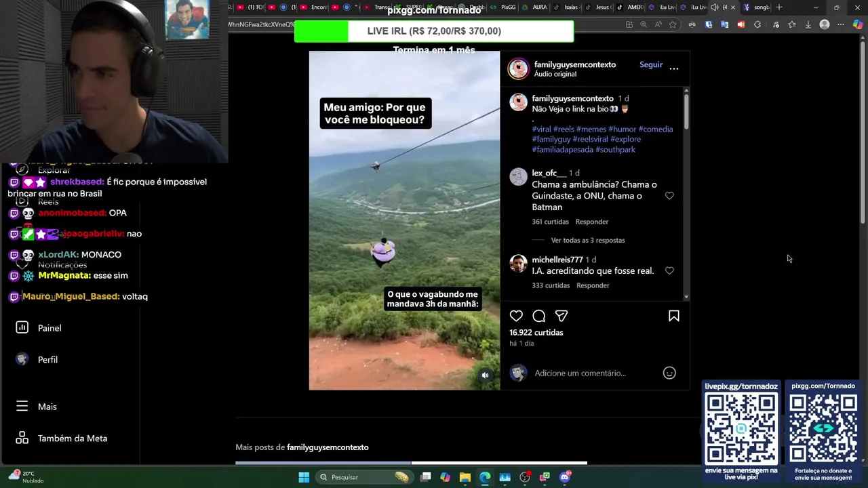Like michellreis777's comment heart

[x=669, y=270]
